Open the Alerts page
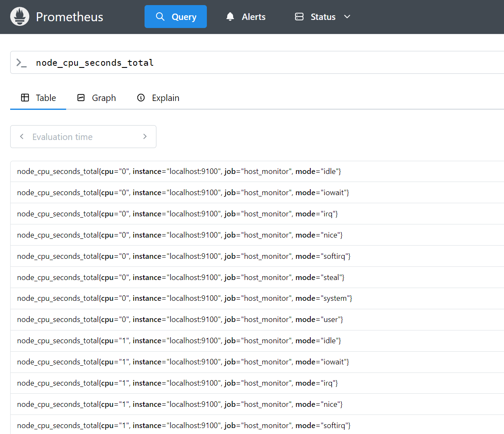The image size is (504, 434). click(246, 17)
